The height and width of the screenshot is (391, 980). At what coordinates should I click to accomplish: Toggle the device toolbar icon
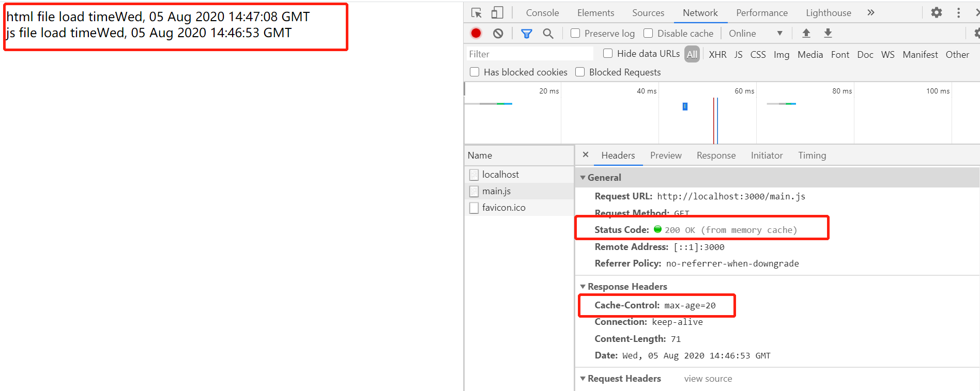pyautogui.click(x=497, y=13)
